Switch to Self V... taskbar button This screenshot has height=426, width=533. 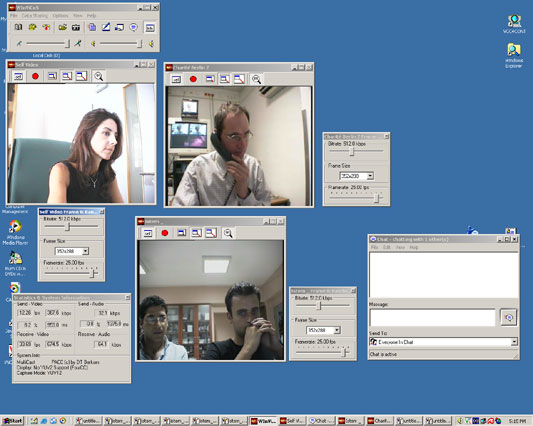[292, 421]
